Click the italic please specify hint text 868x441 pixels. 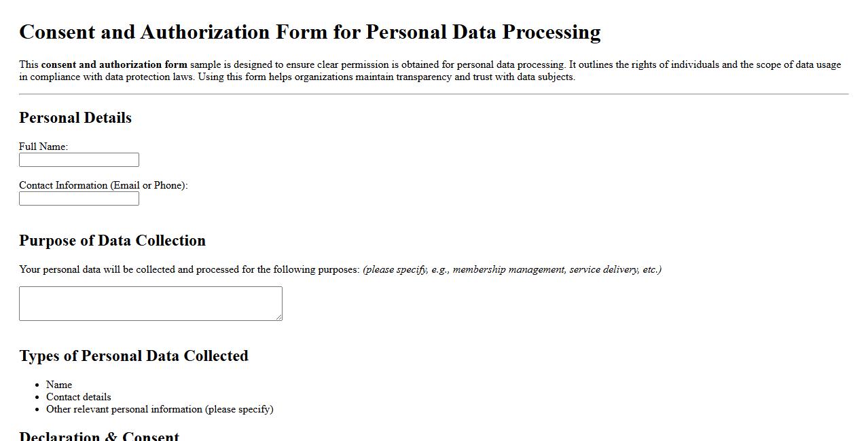[511, 269]
